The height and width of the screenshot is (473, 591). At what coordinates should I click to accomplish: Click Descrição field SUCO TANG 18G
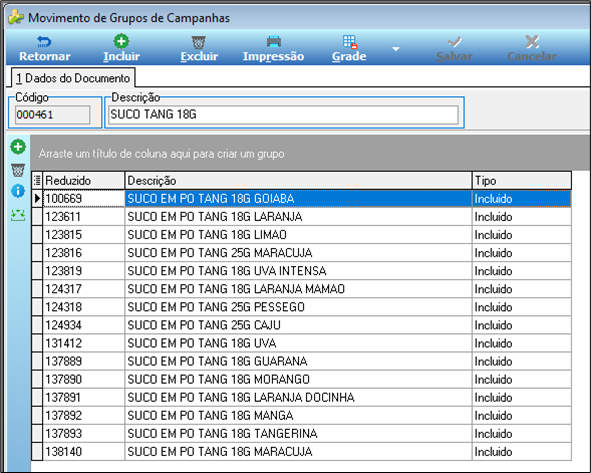[283, 115]
